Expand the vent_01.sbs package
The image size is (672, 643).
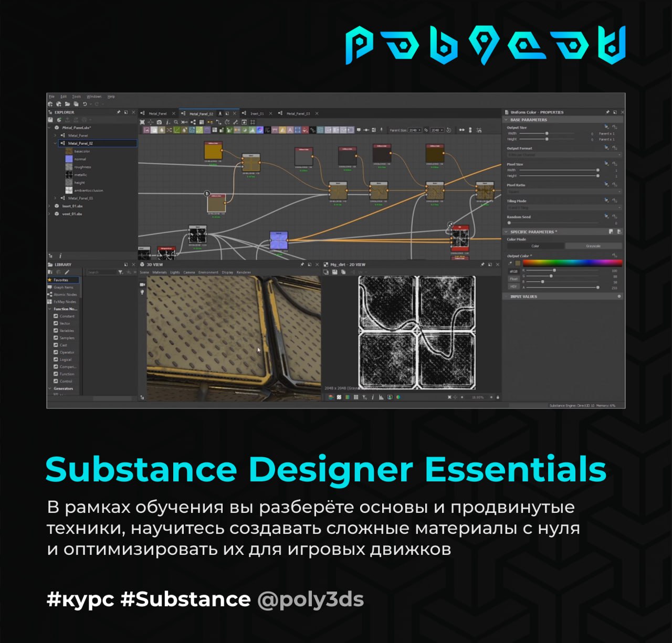tap(50, 214)
